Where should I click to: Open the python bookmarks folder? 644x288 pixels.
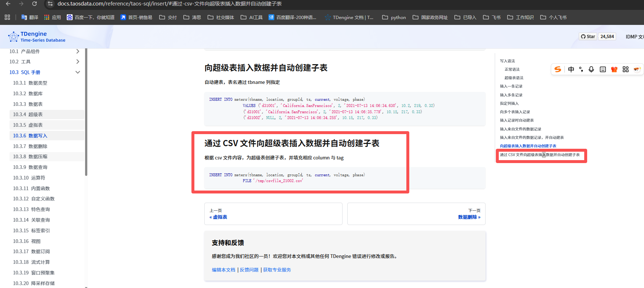click(394, 17)
